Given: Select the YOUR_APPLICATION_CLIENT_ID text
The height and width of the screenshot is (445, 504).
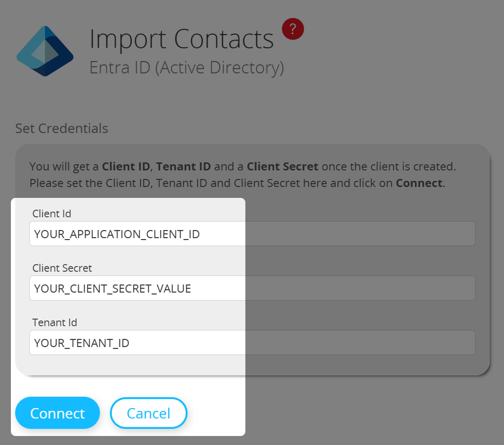Looking at the screenshot, I should (116, 233).
